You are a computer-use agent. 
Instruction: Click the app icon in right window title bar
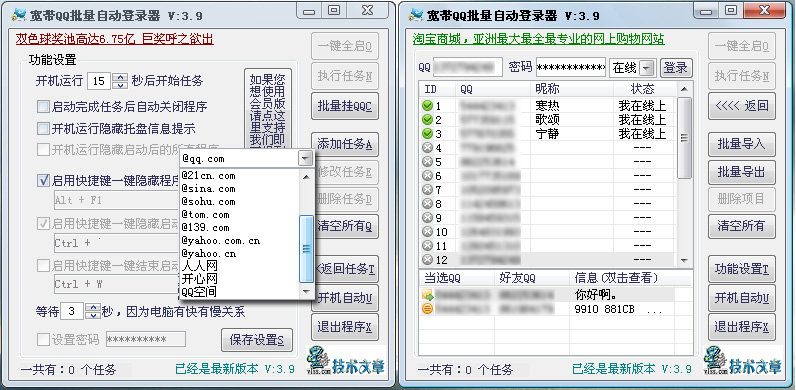point(416,15)
